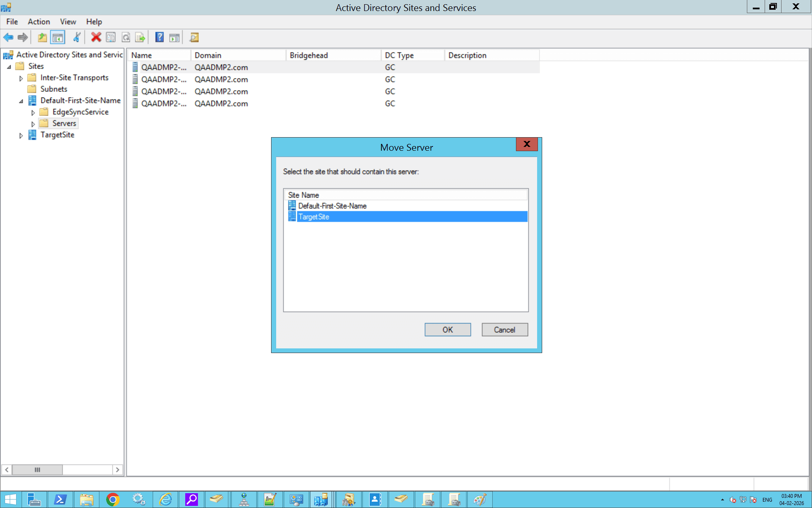Click the Export List toolbar icon
The width and height of the screenshot is (812, 508).
[x=140, y=37]
